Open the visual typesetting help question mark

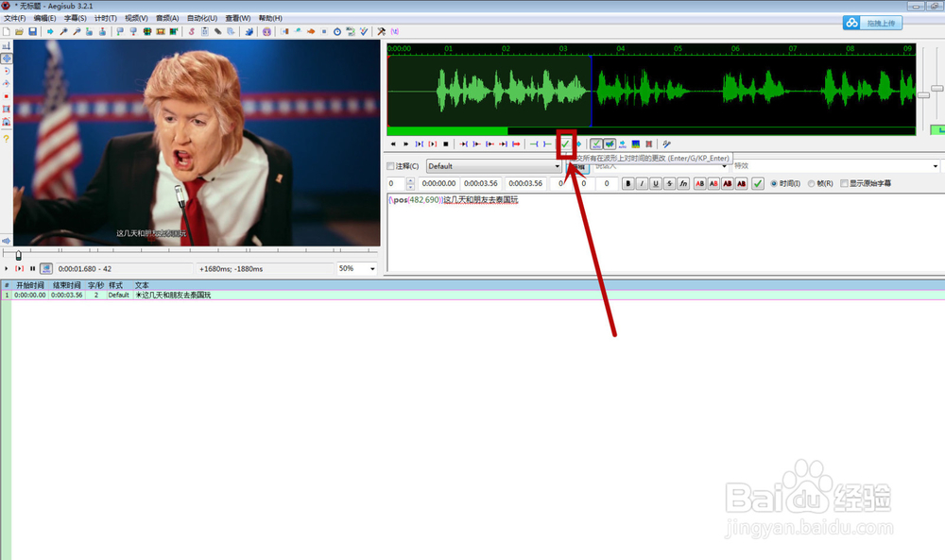point(6,139)
